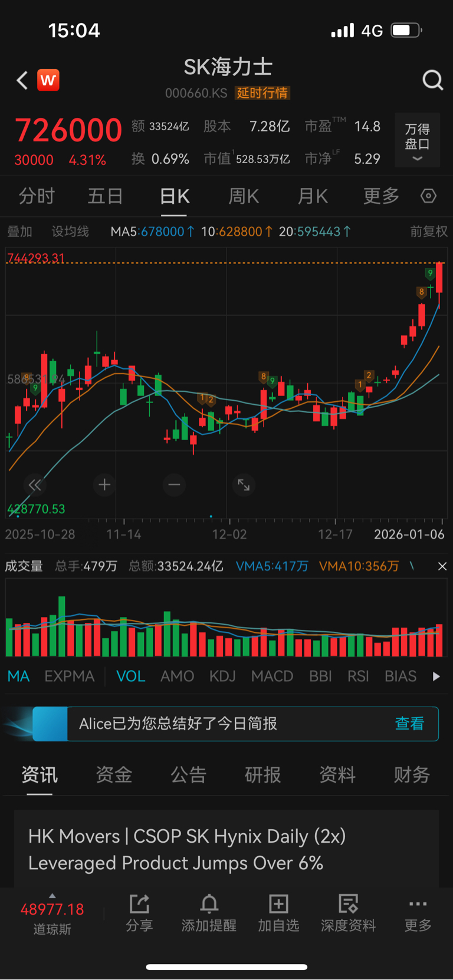The image size is (453, 980).
Task: Select the MACD sub-indicator
Action: point(272,677)
